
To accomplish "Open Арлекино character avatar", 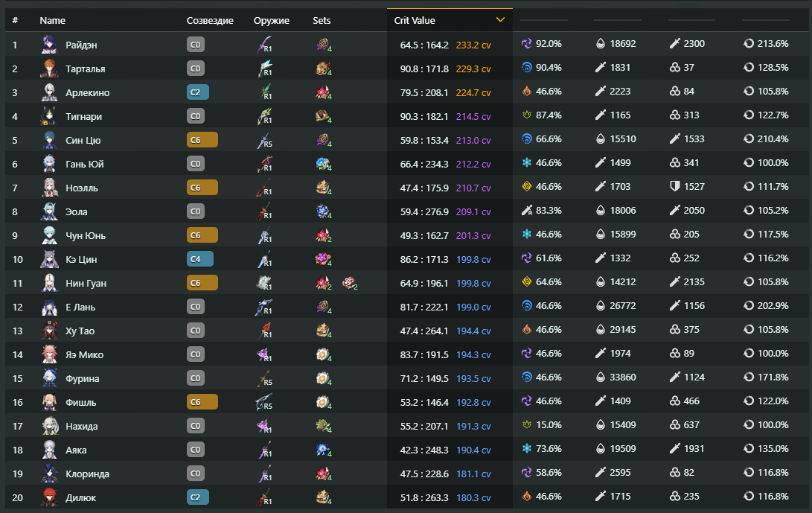I will pyautogui.click(x=50, y=92).
